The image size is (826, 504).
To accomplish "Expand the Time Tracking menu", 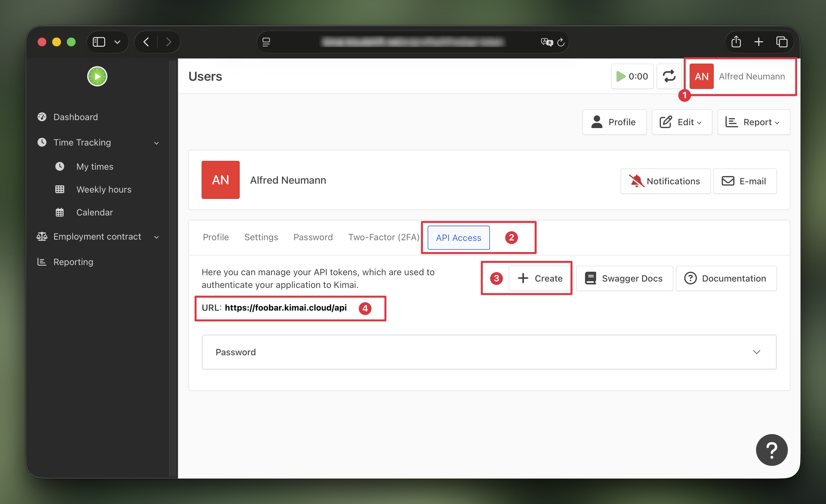I will (82, 142).
